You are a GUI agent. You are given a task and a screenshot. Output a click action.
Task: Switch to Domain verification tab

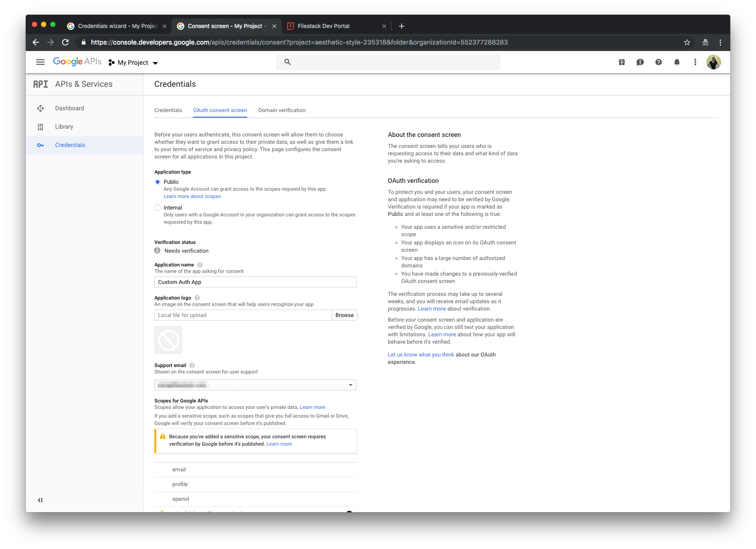click(x=282, y=110)
